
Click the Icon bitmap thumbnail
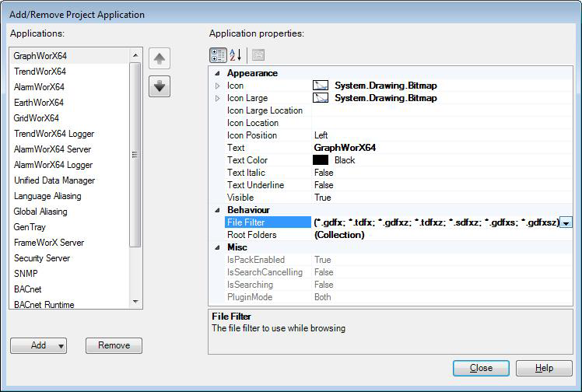click(x=320, y=86)
